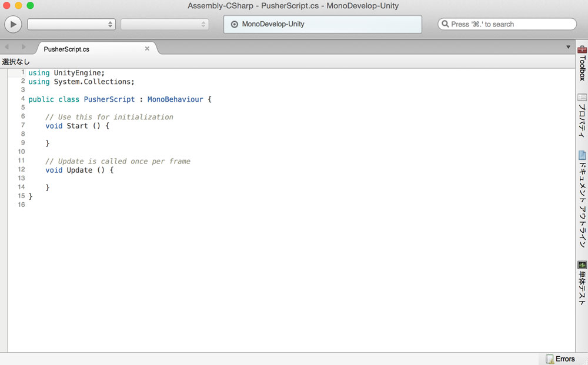Click the 'class' keyword on line 4
Screen dimensions: 588x365
pyautogui.click(x=69, y=99)
